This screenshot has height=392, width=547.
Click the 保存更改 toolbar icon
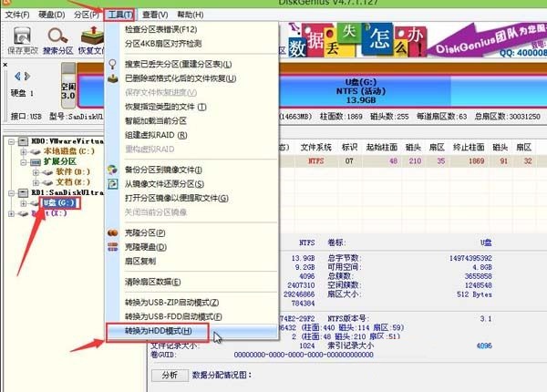[22, 40]
